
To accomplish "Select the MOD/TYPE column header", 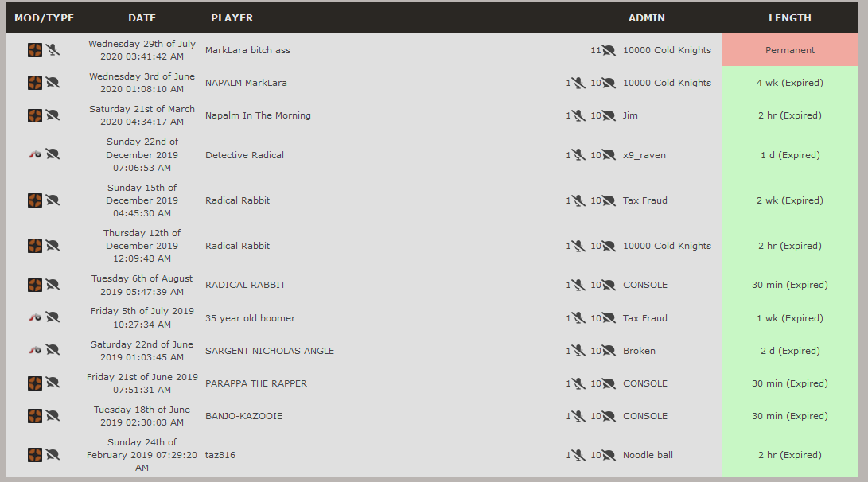I will pos(45,17).
